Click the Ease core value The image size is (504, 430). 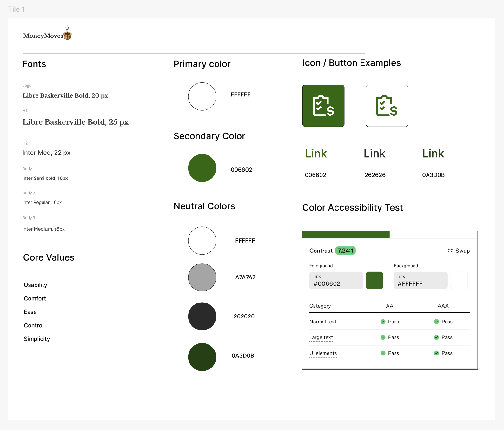pos(30,312)
